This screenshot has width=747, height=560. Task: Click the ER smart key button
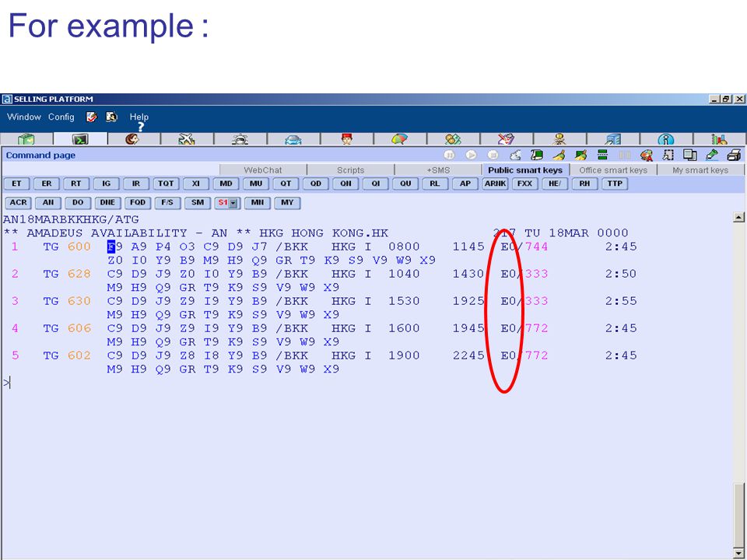pos(47,184)
